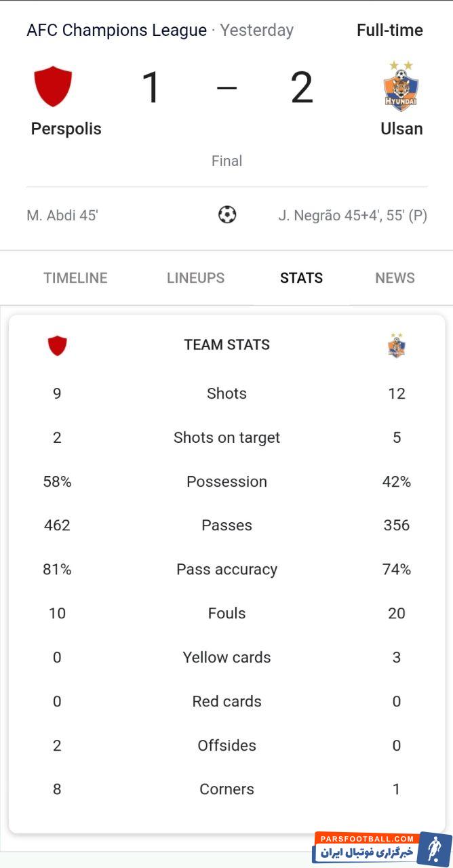The height and width of the screenshot is (868, 453).
Task: Open the AFC Champions League link
Action: (117, 31)
